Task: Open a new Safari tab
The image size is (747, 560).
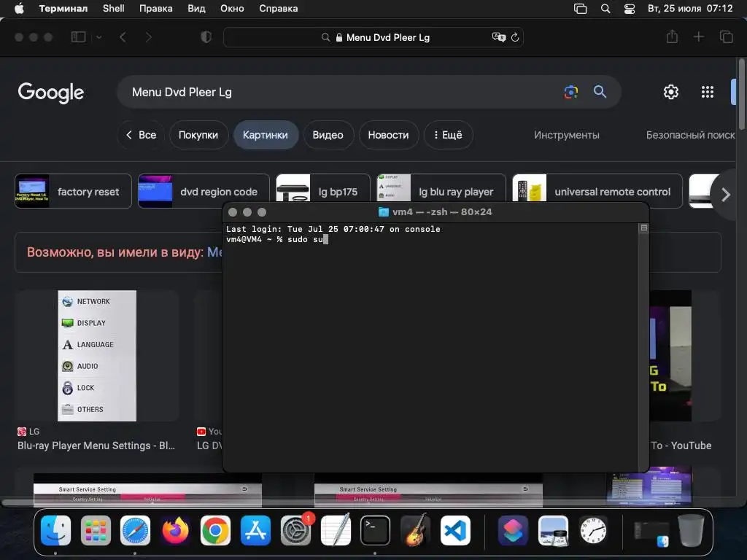Action: 698,36
